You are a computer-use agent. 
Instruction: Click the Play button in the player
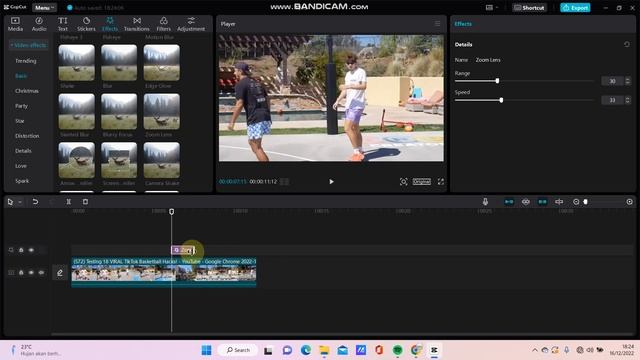coord(331,182)
